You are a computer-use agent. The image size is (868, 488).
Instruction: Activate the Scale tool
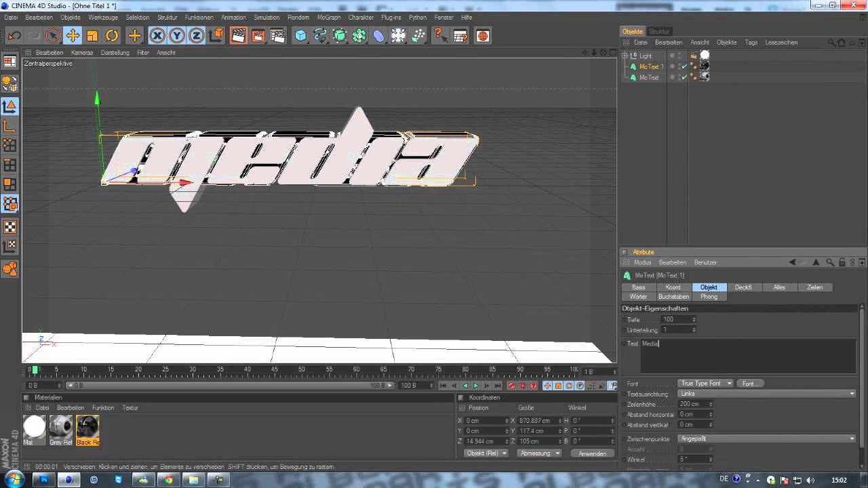92,36
